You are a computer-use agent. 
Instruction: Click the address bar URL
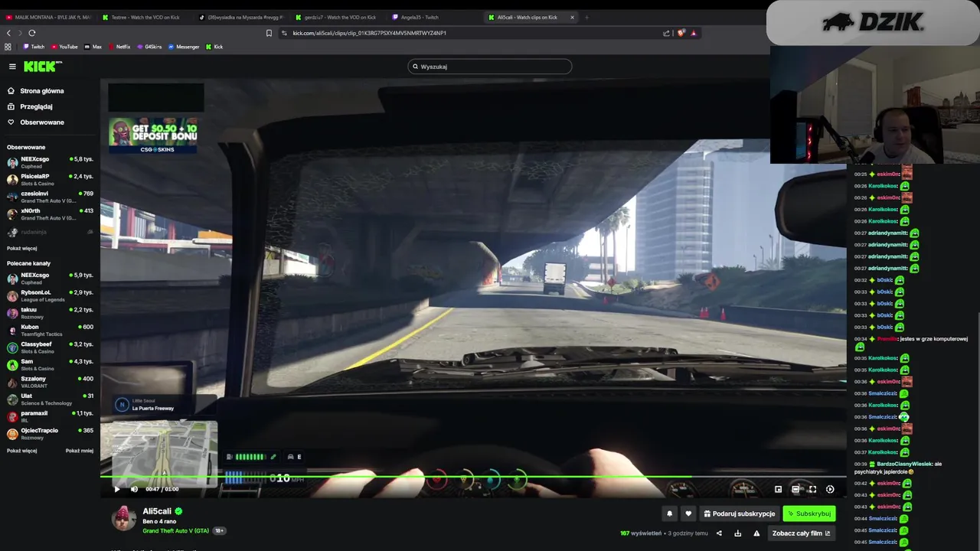(369, 33)
